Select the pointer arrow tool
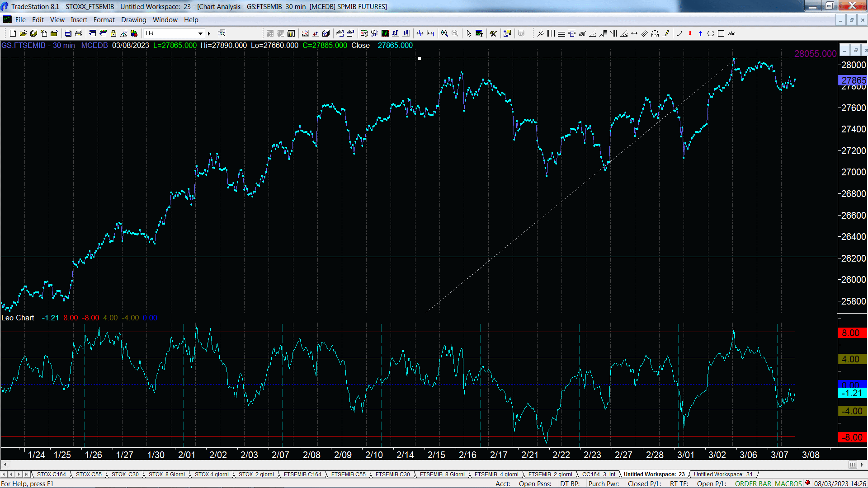Screen dimensions: 868x488 click(x=469, y=33)
